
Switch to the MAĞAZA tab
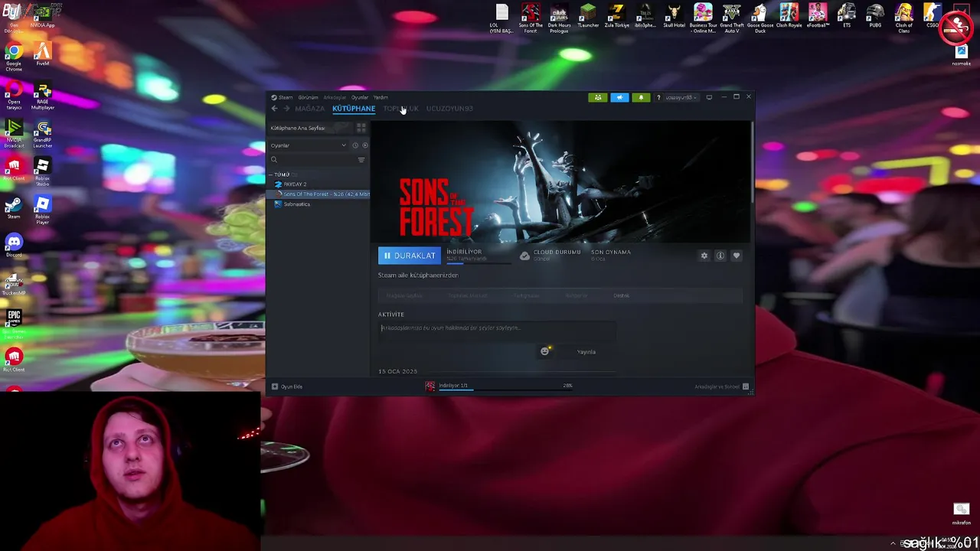click(x=309, y=109)
